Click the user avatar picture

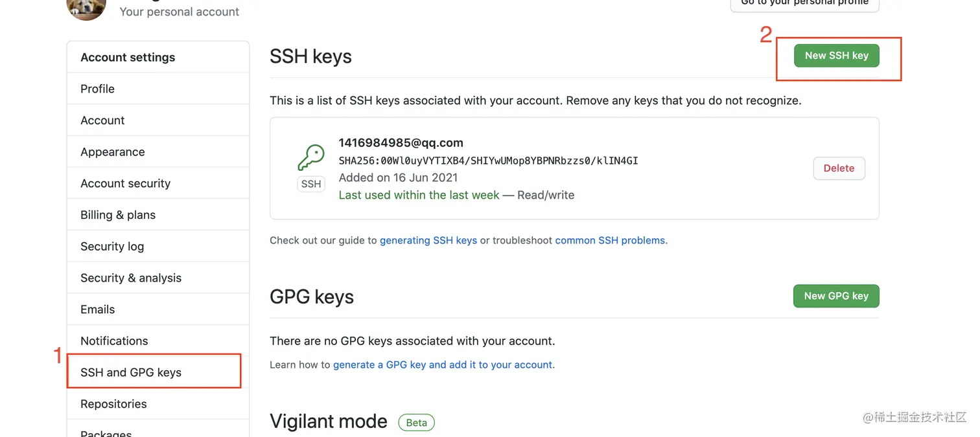coord(86,9)
